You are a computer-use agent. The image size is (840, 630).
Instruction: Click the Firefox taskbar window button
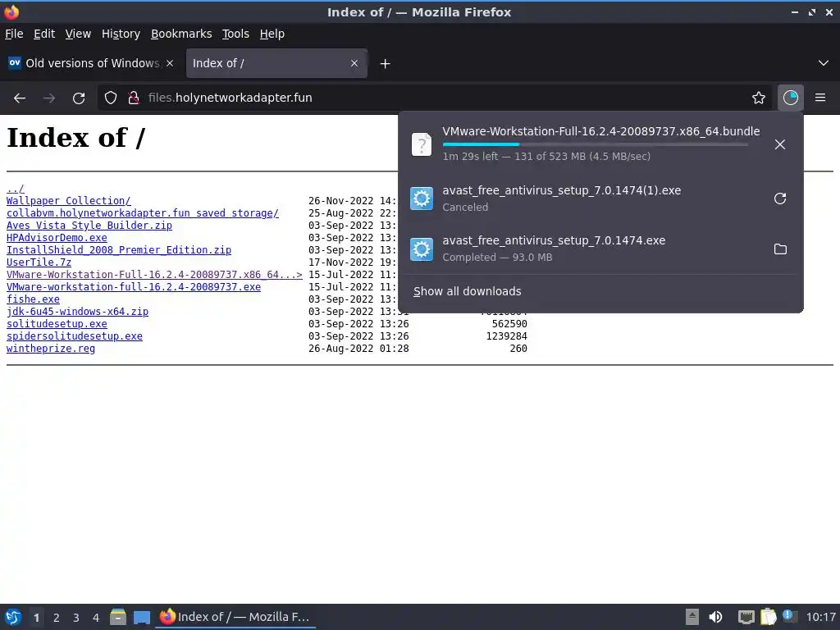pos(235,617)
